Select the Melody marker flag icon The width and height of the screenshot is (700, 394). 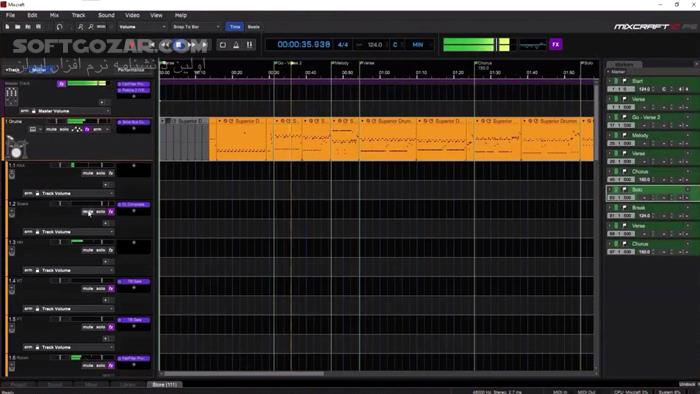coord(624,135)
